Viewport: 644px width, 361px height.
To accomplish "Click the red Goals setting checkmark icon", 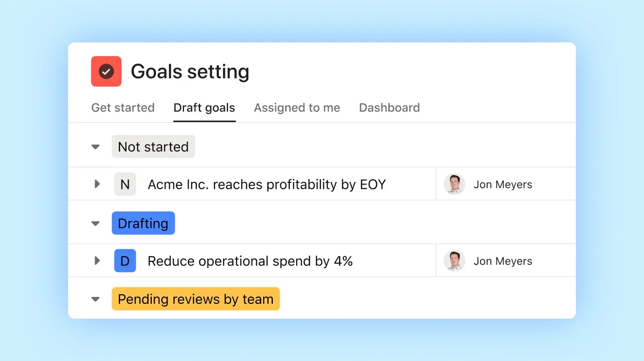I will click(106, 71).
